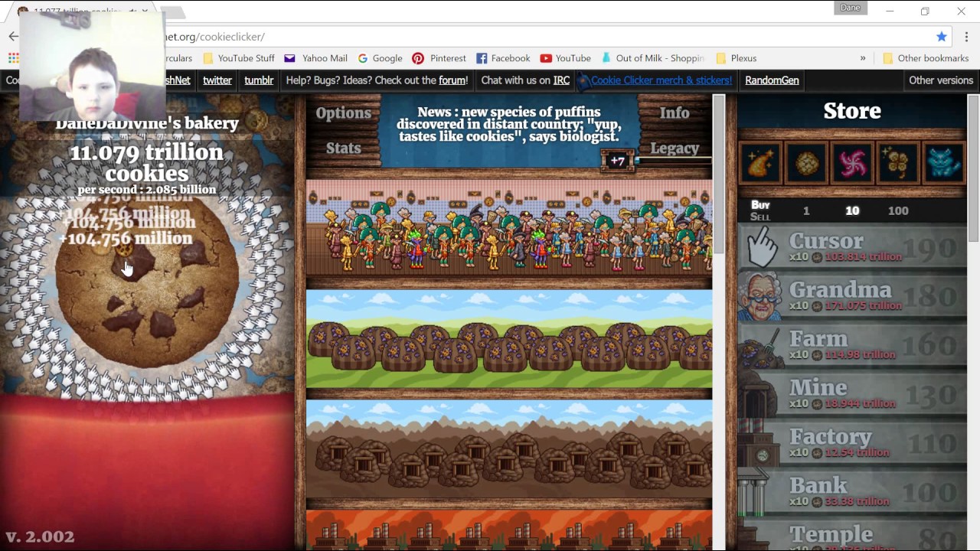Open the Other bookmarks folder
Screen dimensions: 980x551
coord(926,58)
